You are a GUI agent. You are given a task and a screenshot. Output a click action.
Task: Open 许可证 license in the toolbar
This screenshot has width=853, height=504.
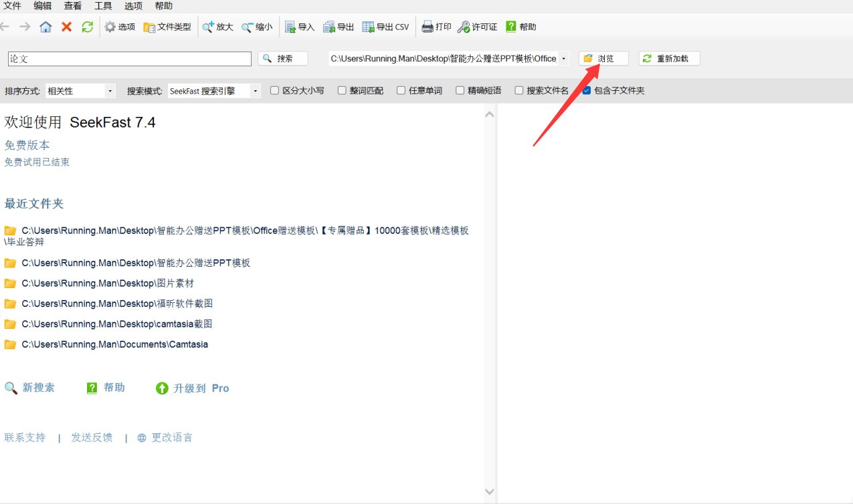[478, 27]
